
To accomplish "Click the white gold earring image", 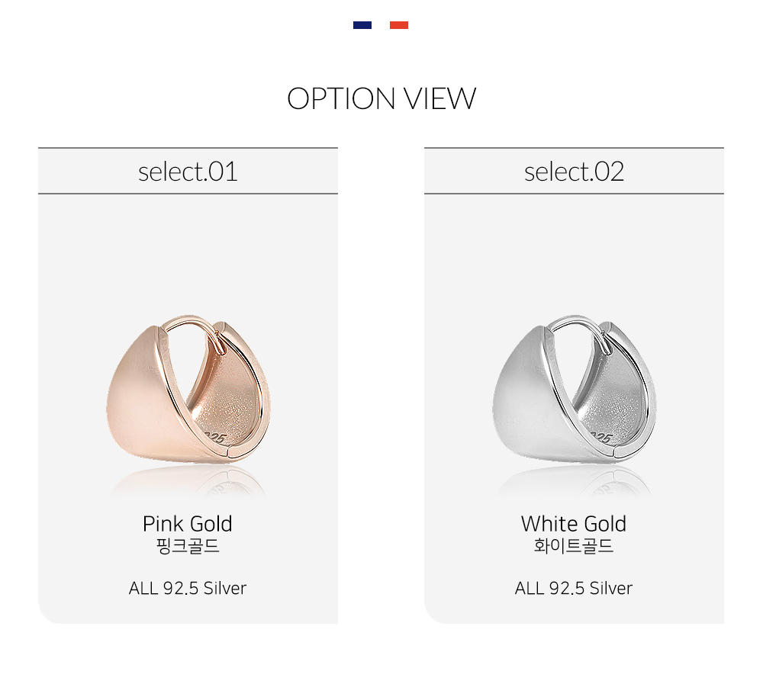I will [575, 387].
